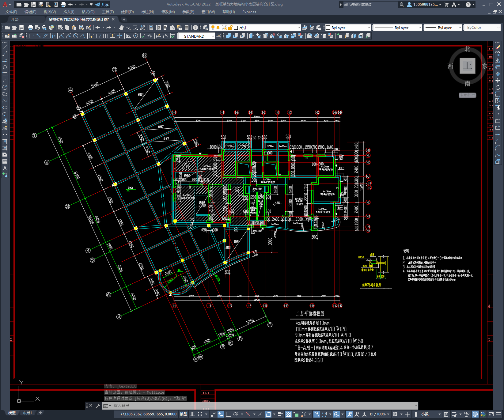Toggle lineweight display in status bar
The height and width of the screenshot is (420, 504).
(x=280, y=414)
